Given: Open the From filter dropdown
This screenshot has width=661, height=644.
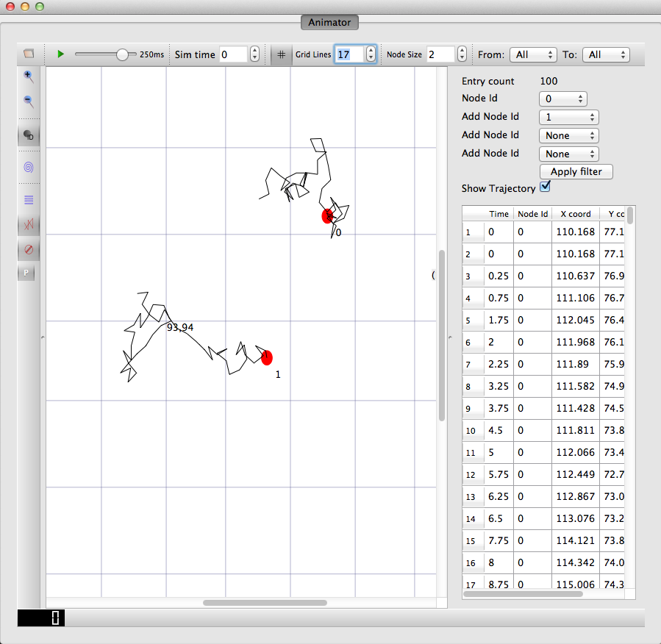Looking at the screenshot, I should point(533,54).
